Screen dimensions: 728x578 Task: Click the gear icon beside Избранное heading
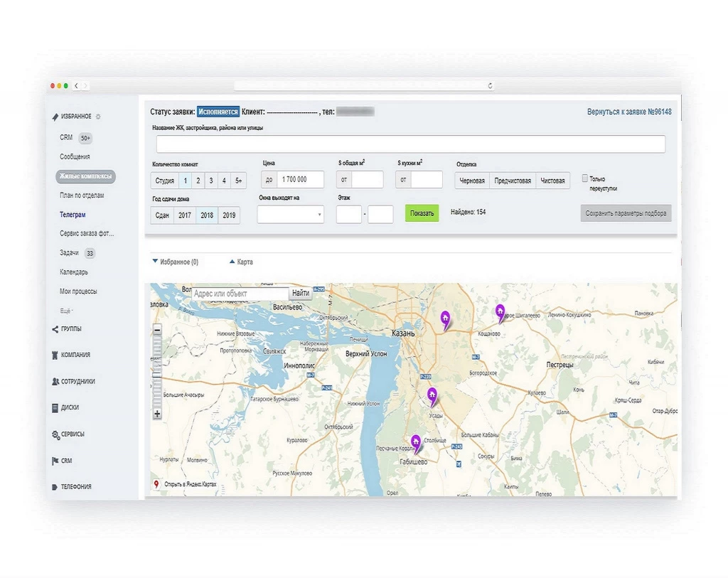[x=99, y=117]
